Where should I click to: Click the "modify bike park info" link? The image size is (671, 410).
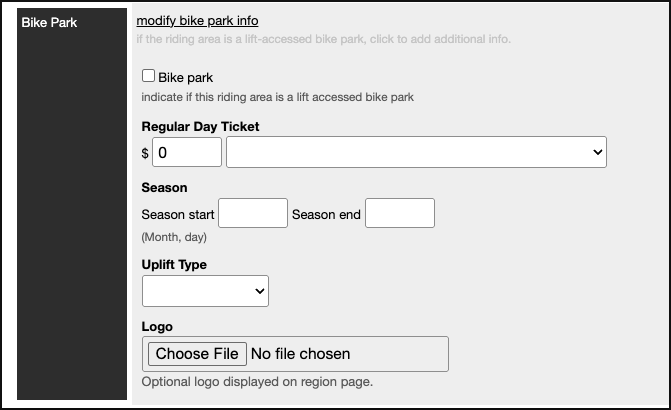(197, 20)
